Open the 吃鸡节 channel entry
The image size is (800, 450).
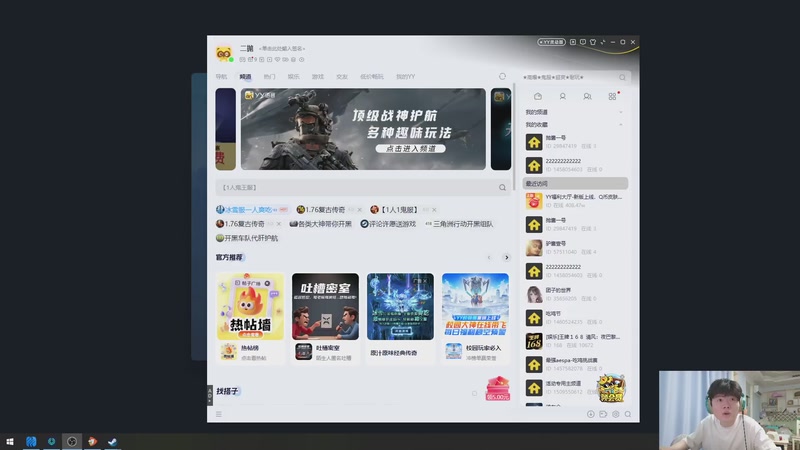click(575, 318)
